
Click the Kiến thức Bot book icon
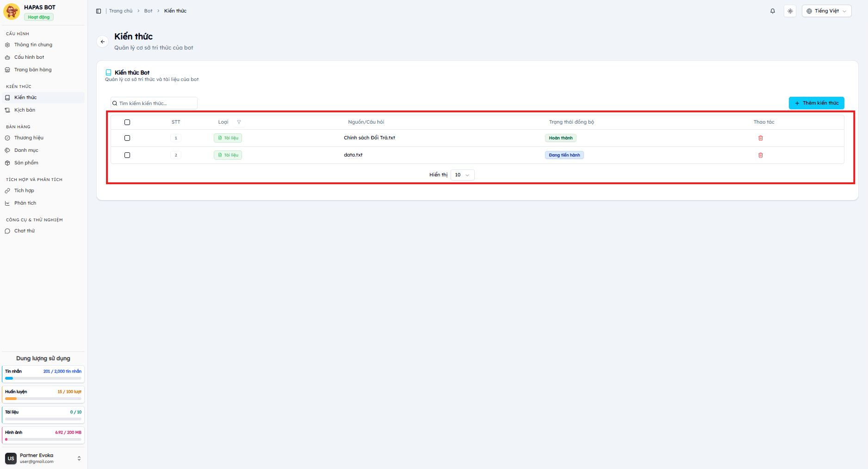[108, 73]
